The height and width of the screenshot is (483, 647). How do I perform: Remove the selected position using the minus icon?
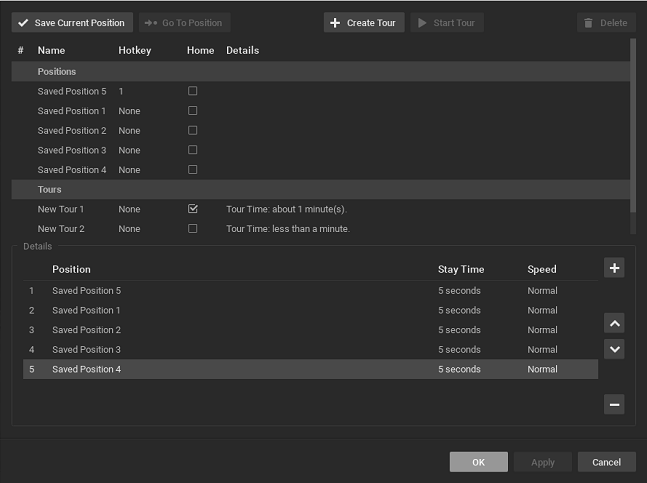tap(614, 405)
